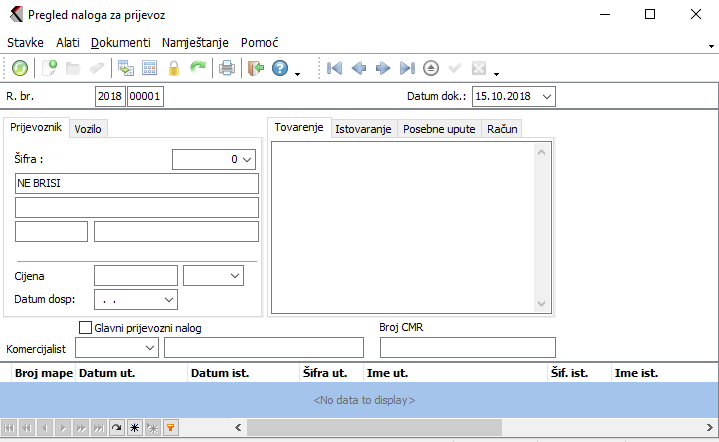Click the calculator icon in toolbar
The height and width of the screenshot is (442, 719).
(x=150, y=68)
